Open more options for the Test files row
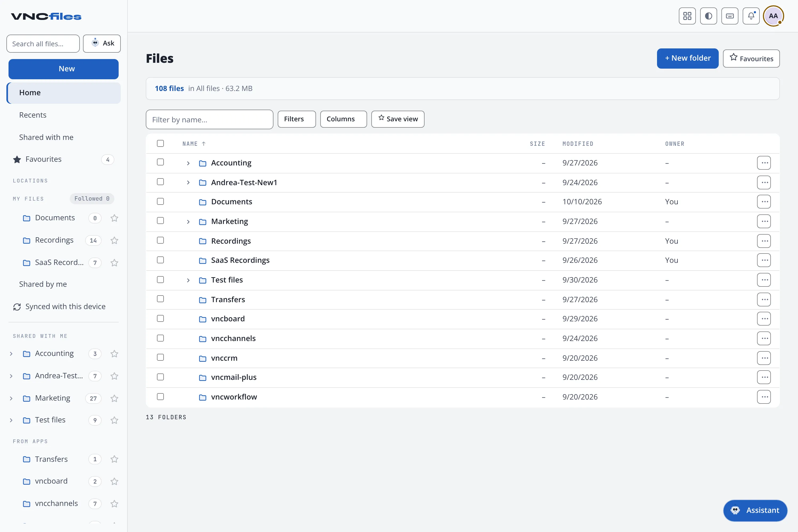 [764, 280]
